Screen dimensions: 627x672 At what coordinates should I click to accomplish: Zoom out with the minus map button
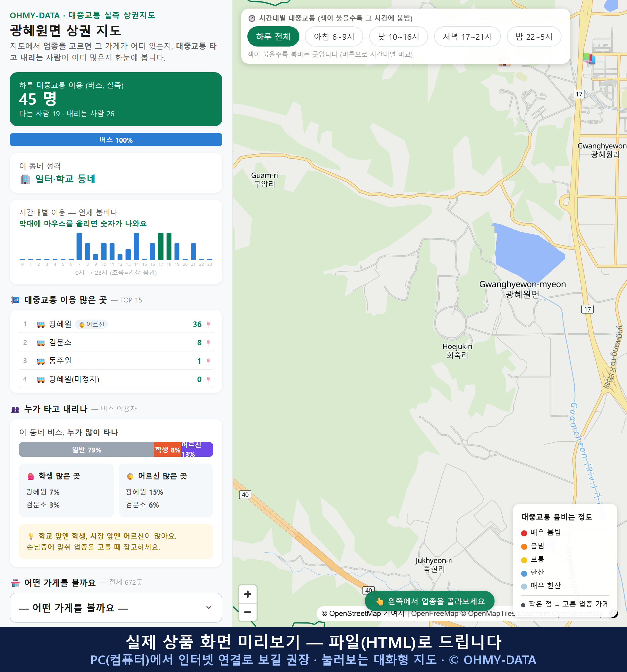[247, 612]
